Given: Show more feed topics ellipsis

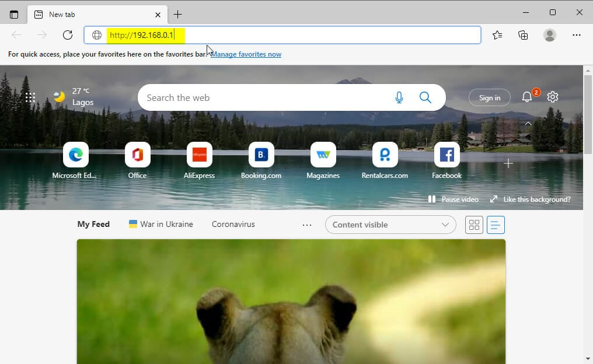Looking at the screenshot, I should point(306,225).
